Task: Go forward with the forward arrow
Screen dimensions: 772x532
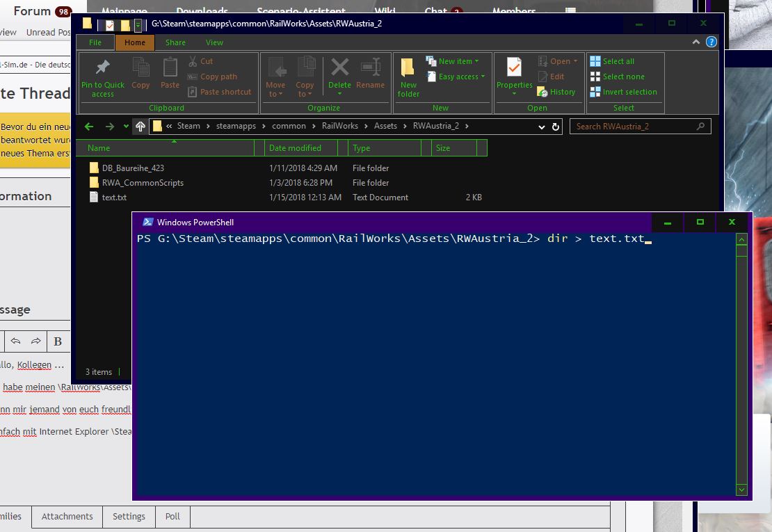Action: click(x=110, y=127)
